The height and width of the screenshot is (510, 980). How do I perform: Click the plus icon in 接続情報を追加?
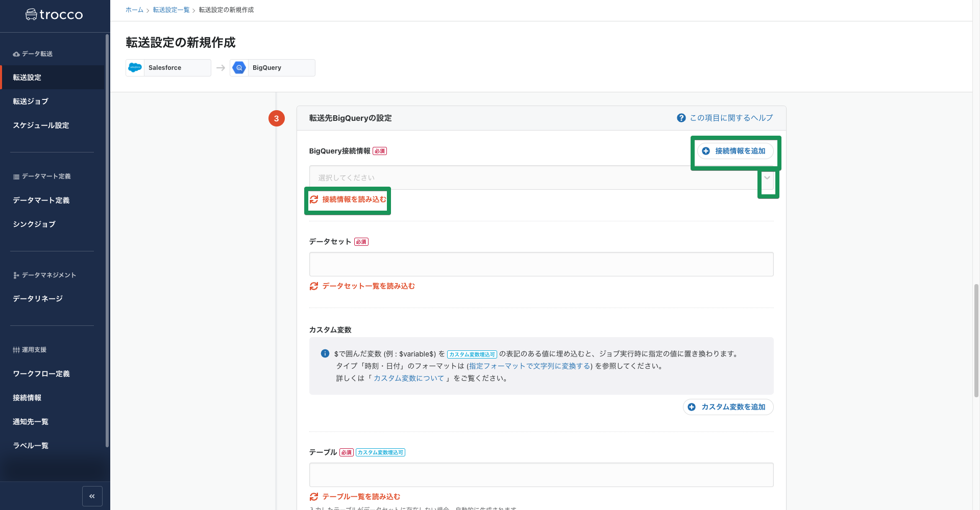(706, 151)
